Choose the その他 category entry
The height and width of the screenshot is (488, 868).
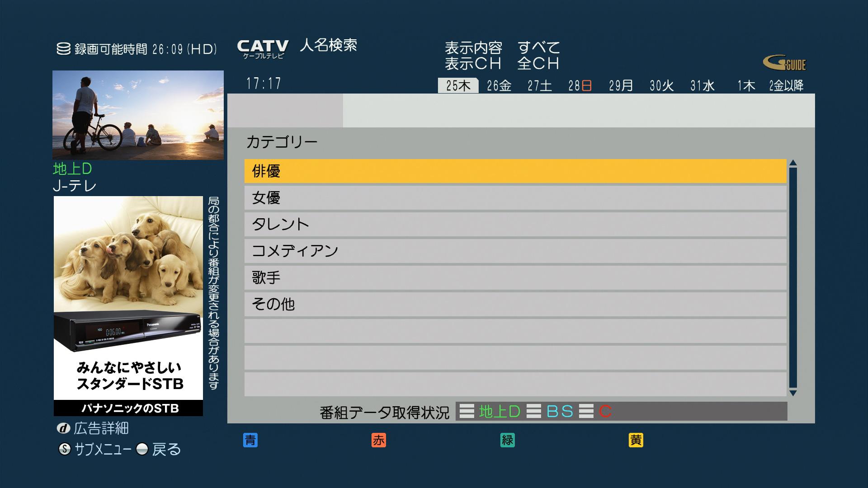[515, 304]
